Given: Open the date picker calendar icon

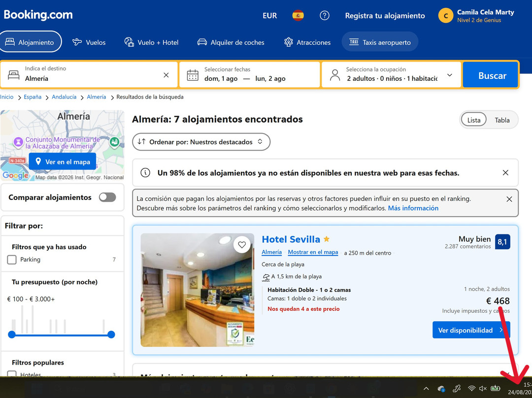Looking at the screenshot, I should [x=193, y=75].
